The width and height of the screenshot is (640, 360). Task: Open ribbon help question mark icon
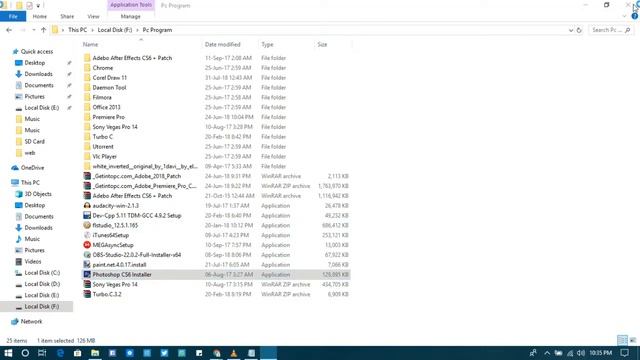coord(634,16)
